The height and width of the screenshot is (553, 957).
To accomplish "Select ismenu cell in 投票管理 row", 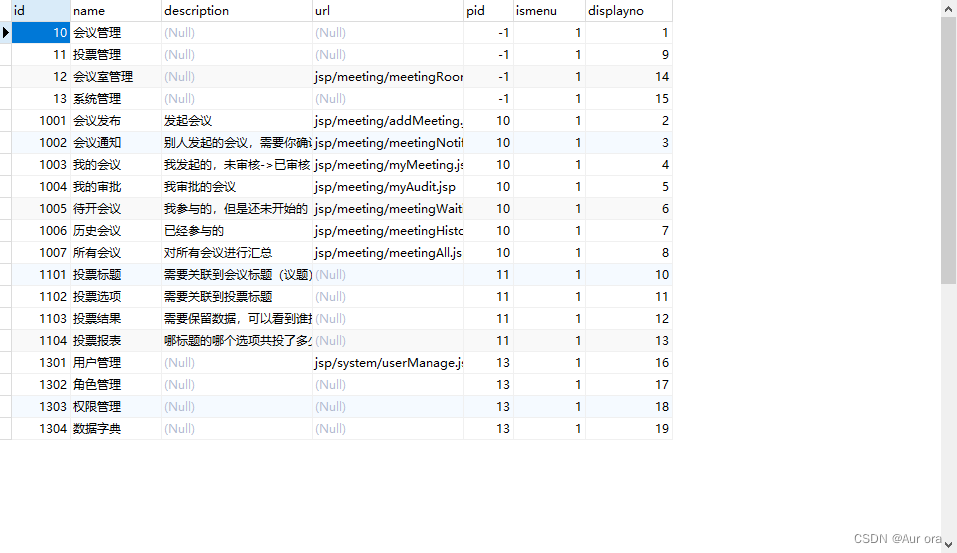I will click(549, 55).
